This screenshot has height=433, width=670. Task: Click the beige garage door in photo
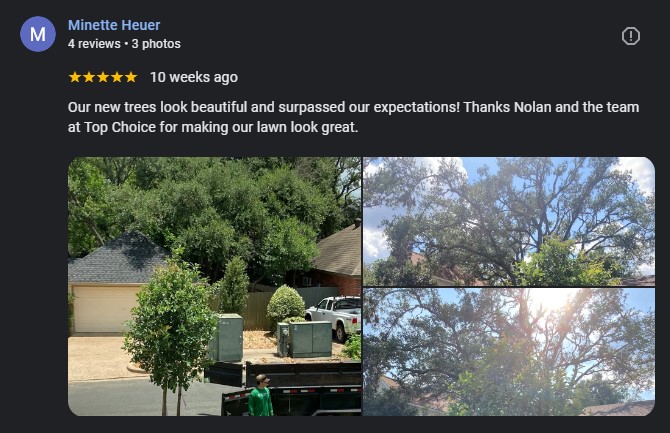tap(104, 309)
